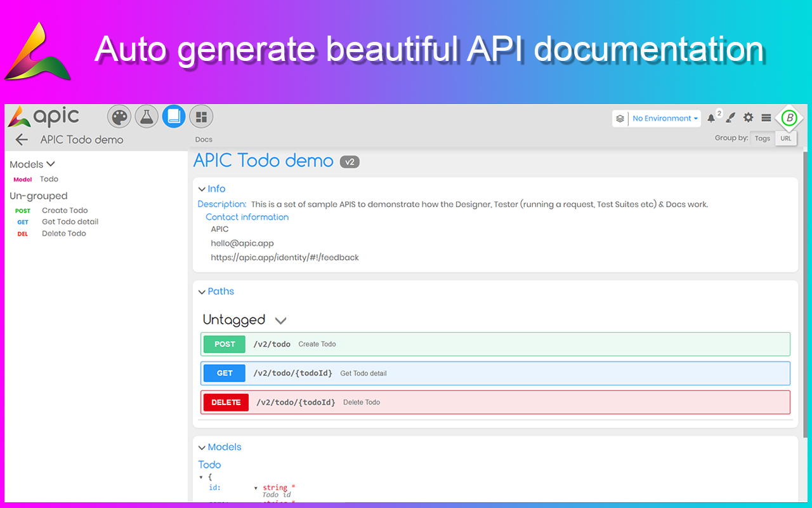Open notifications bell
The width and height of the screenshot is (812, 508).
click(711, 118)
